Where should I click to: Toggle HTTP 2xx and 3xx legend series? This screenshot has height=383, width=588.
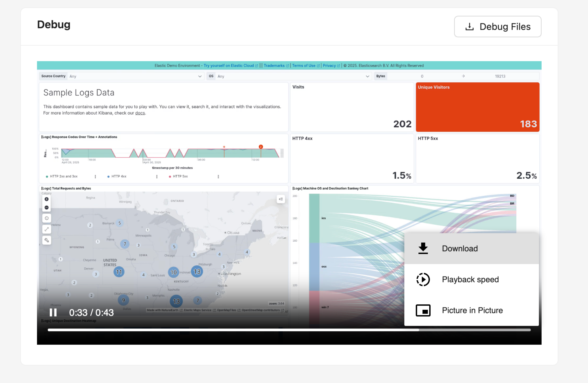[x=64, y=176]
